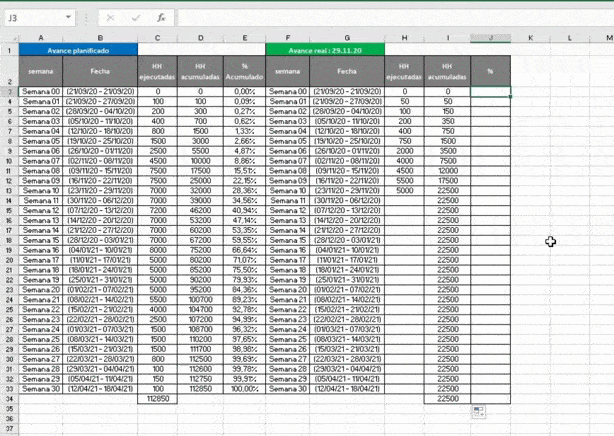
Task: Click cell H9 with value 2000
Action: click(405, 151)
